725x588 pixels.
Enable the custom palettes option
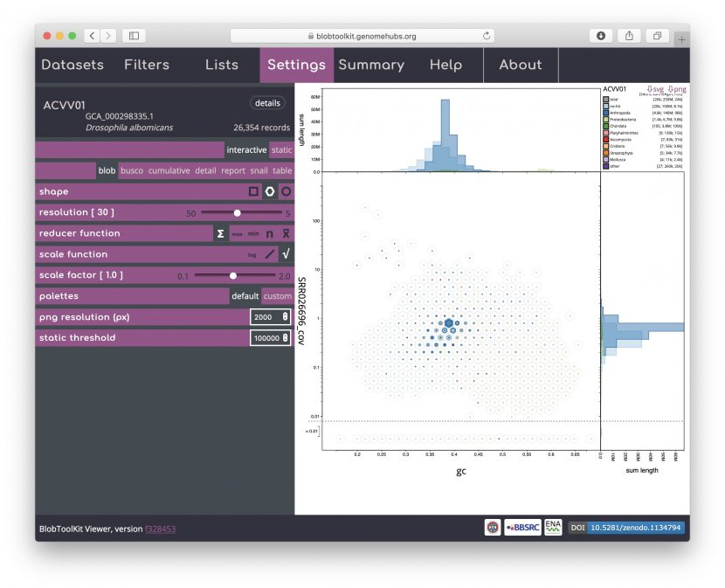click(277, 296)
